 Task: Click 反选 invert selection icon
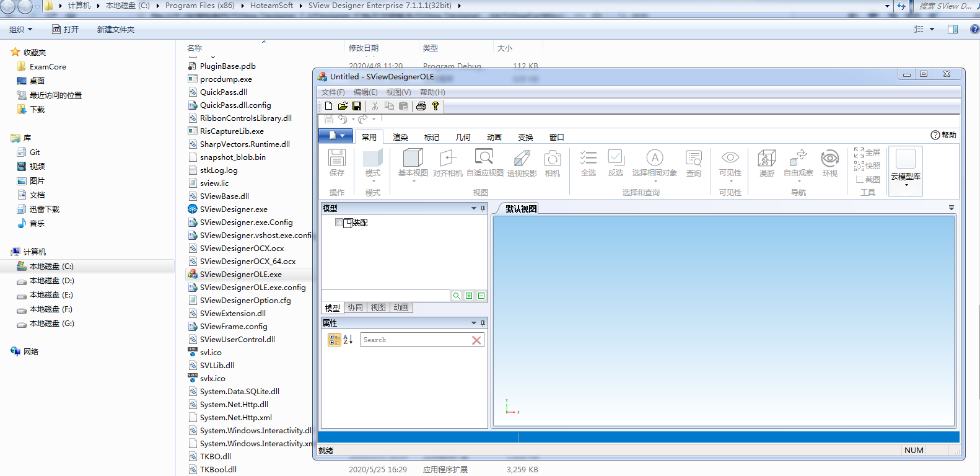coord(616,163)
